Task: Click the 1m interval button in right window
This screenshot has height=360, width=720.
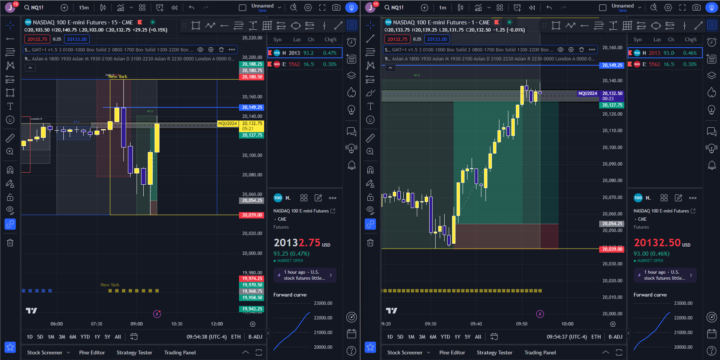Action: (442, 8)
